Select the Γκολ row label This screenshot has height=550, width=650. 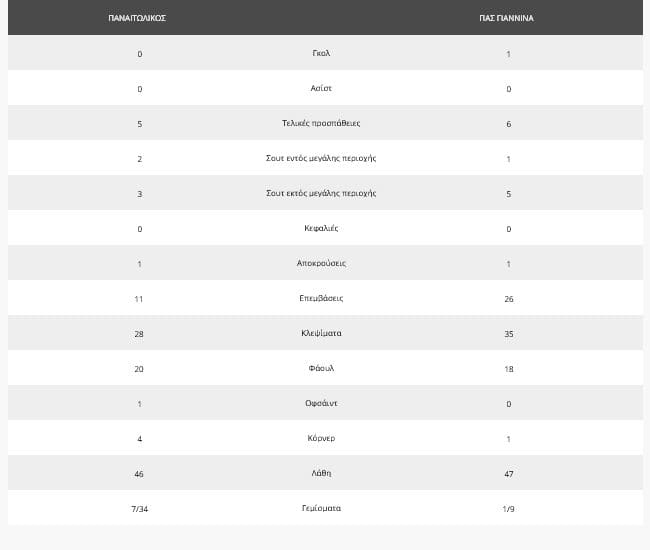coord(321,53)
